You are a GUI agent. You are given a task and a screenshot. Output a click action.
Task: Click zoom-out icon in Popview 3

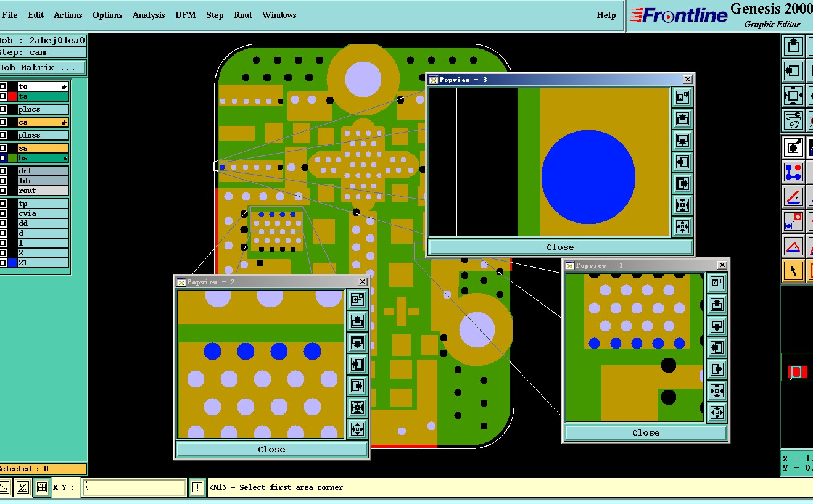click(682, 226)
